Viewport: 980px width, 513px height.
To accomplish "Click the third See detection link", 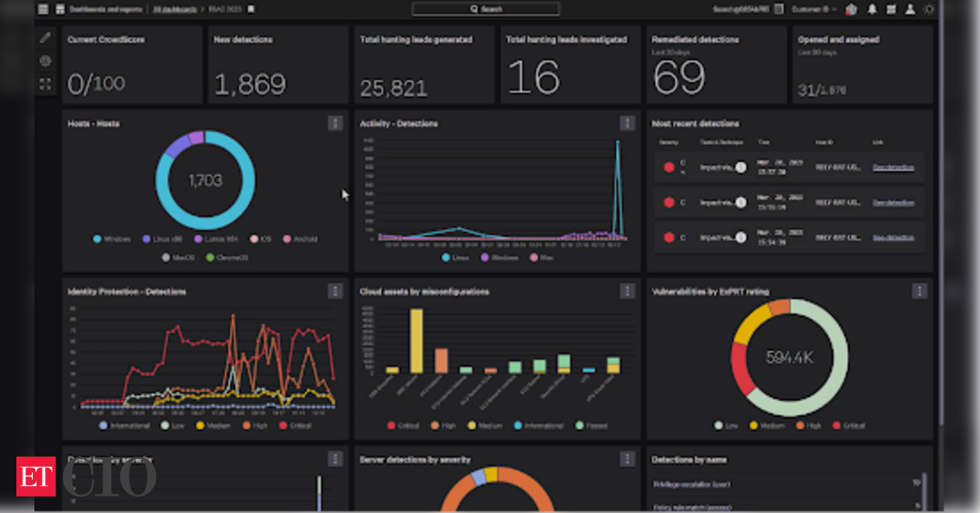I will (893, 237).
